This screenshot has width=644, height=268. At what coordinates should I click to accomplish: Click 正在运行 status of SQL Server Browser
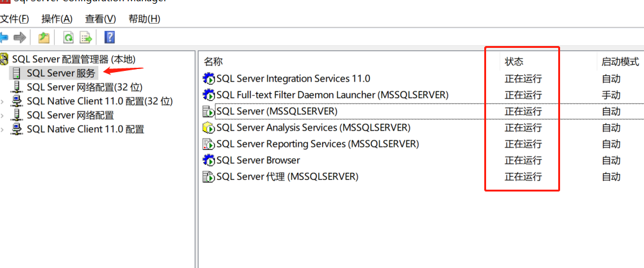[523, 160]
